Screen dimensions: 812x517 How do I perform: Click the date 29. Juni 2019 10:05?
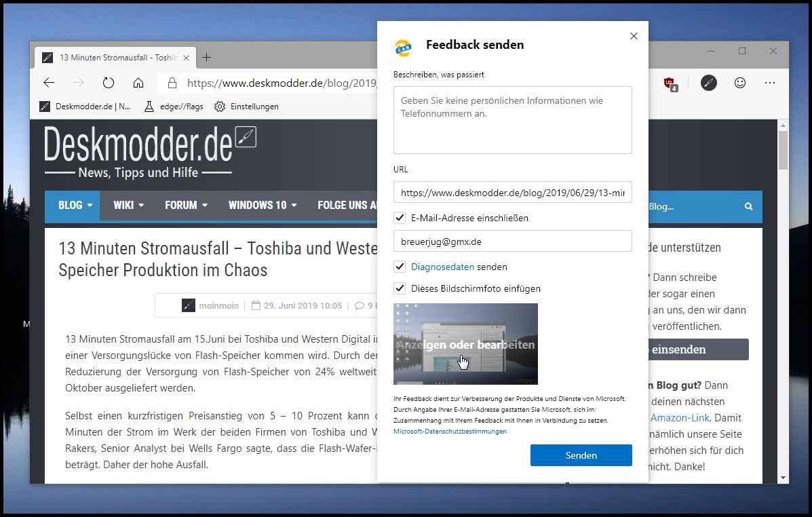(x=303, y=305)
